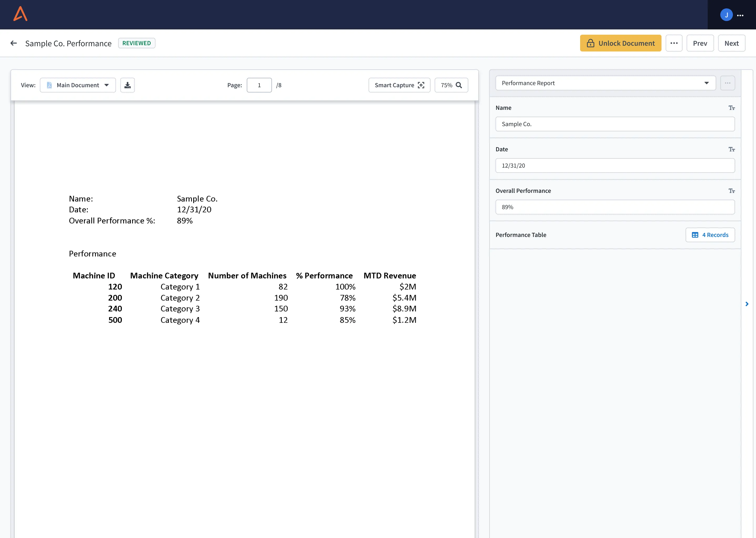Open the Performance Report type dropdown
756x538 pixels.
pyautogui.click(x=605, y=83)
